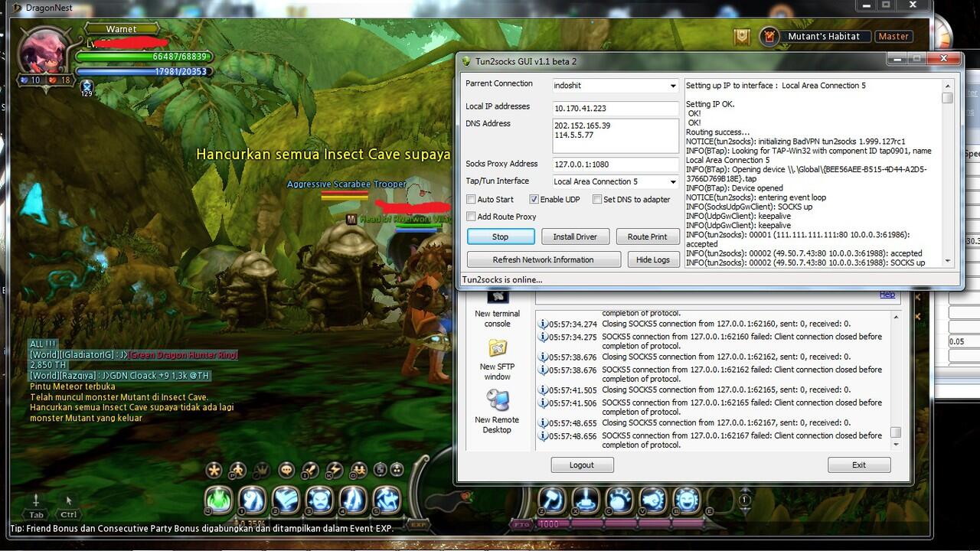
Task: Select the player character portrait
Action: pyautogui.click(x=43, y=52)
